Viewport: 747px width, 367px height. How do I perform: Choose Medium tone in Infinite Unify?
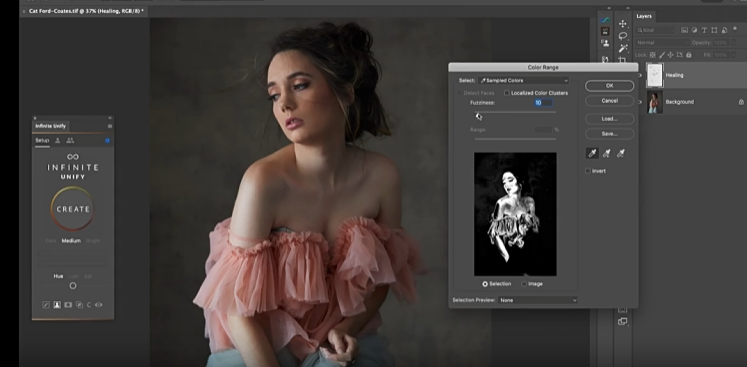click(x=71, y=241)
